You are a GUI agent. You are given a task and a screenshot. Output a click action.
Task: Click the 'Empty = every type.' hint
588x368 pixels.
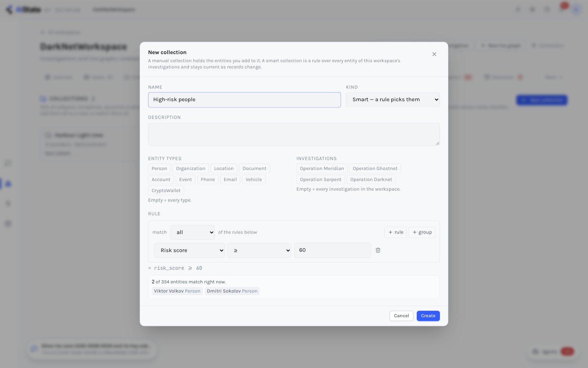170,200
